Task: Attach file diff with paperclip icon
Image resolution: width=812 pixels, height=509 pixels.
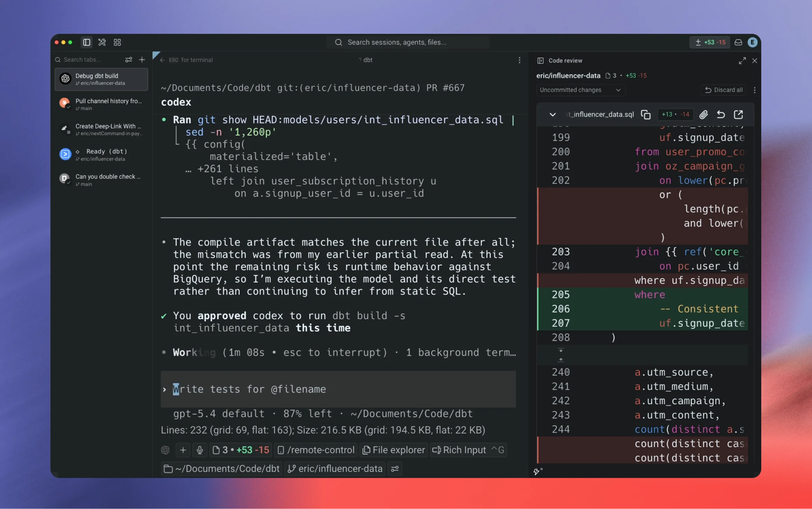Action: (704, 115)
